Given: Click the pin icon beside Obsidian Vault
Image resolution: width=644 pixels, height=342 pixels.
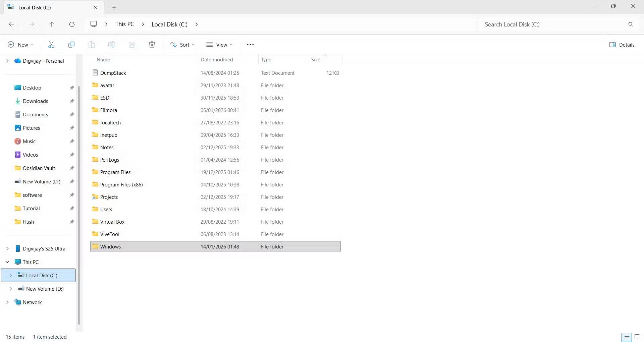Looking at the screenshot, I should click(72, 168).
